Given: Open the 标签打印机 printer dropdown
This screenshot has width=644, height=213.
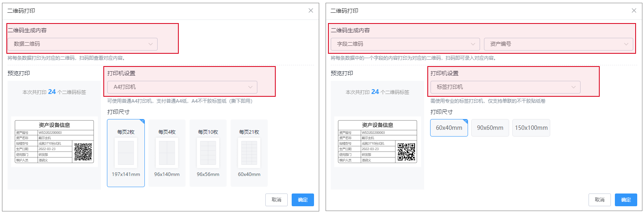Looking at the screenshot, I should pyautogui.click(x=505, y=87).
